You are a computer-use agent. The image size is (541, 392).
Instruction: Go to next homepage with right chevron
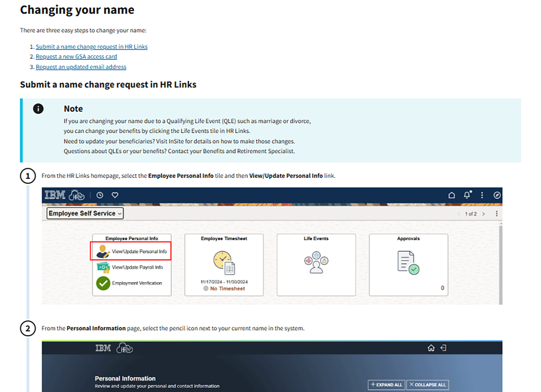[484, 214]
